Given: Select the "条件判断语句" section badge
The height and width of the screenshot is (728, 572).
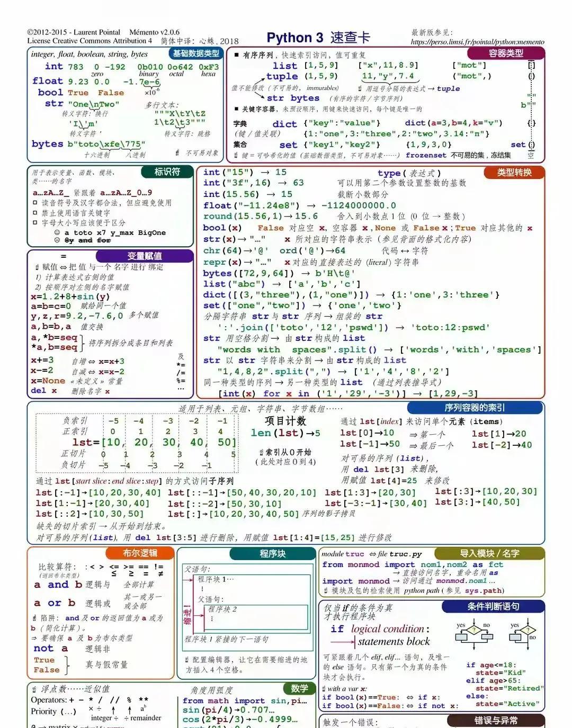Looking at the screenshot, I should [x=493, y=606].
